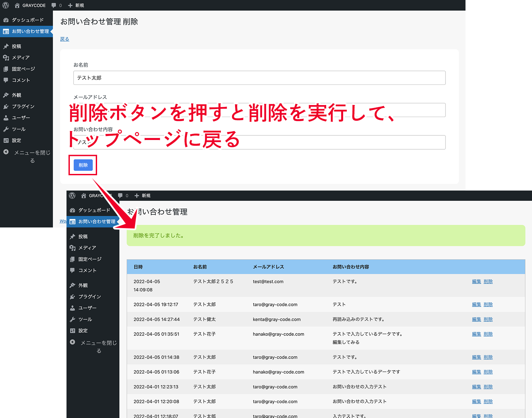This screenshot has width=532, height=418.
Task: Click 編集 for the 2022-04-05 01:35:51 row
Action: [x=476, y=334]
